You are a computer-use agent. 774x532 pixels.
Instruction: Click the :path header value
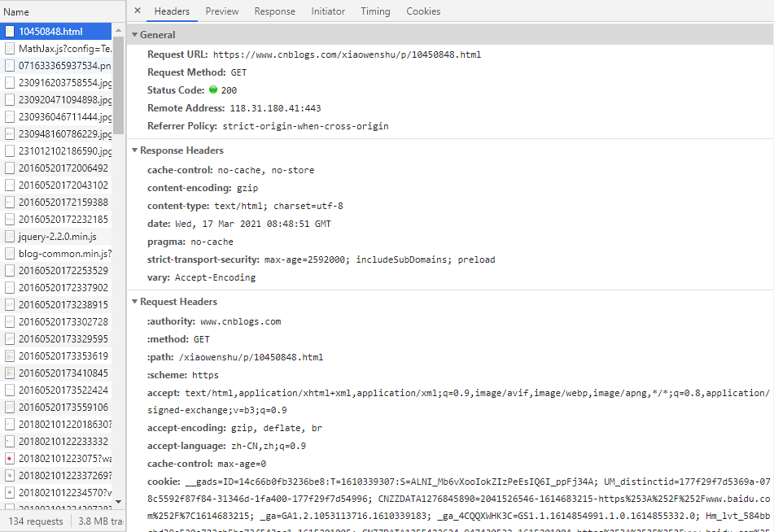(x=251, y=357)
